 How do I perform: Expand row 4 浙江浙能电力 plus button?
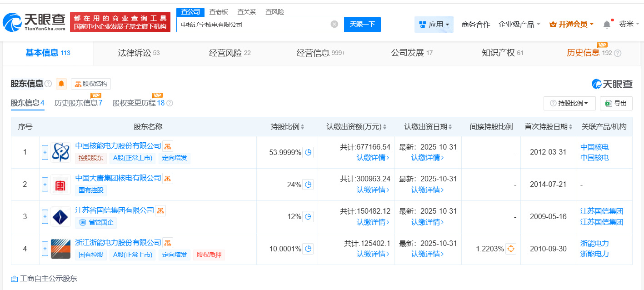click(45, 249)
